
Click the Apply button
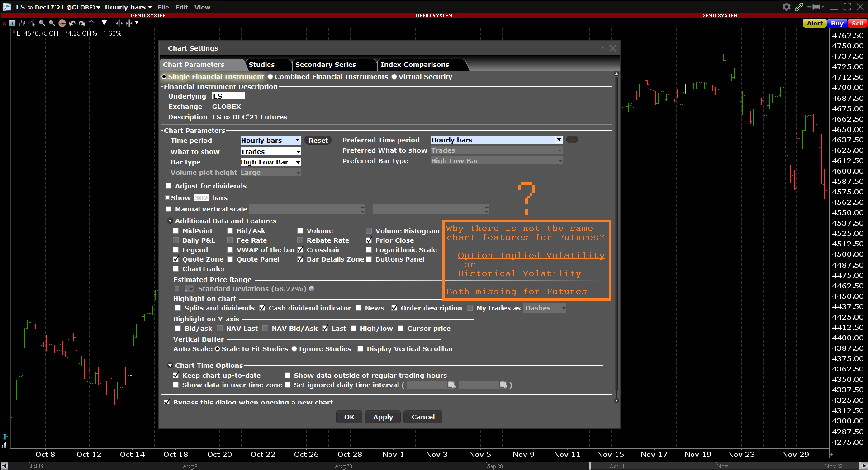[383, 417]
